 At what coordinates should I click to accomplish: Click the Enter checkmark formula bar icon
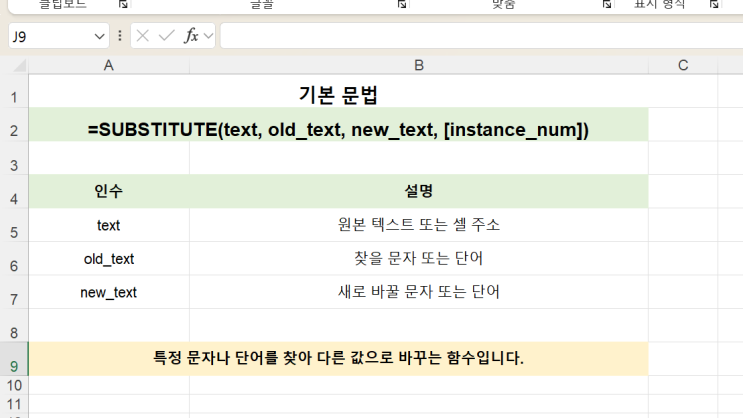pos(166,36)
